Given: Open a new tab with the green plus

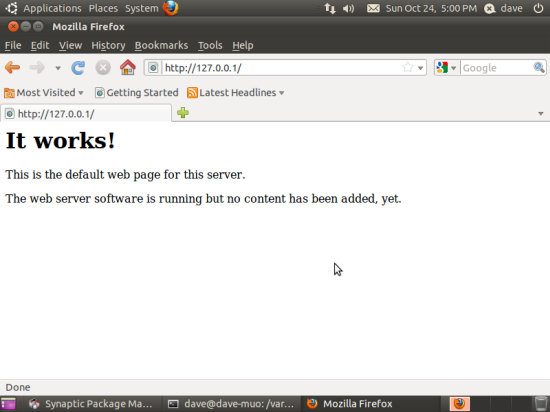Looking at the screenshot, I should tap(183, 113).
